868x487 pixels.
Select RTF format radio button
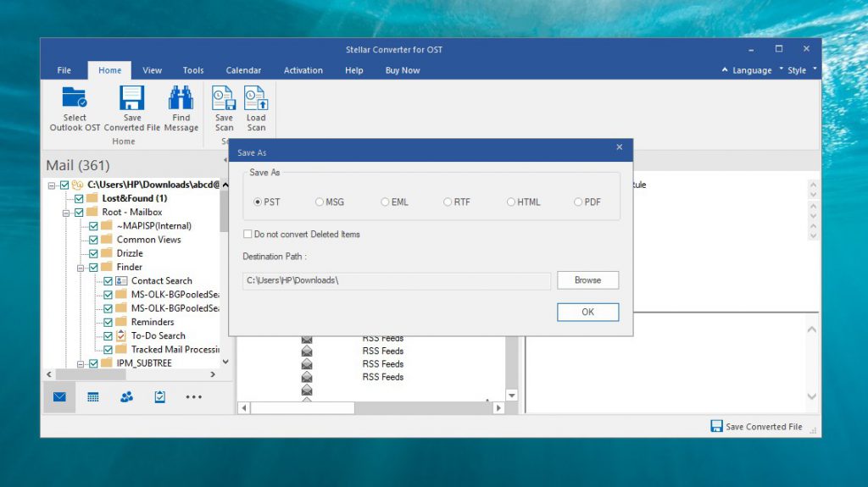coord(448,202)
